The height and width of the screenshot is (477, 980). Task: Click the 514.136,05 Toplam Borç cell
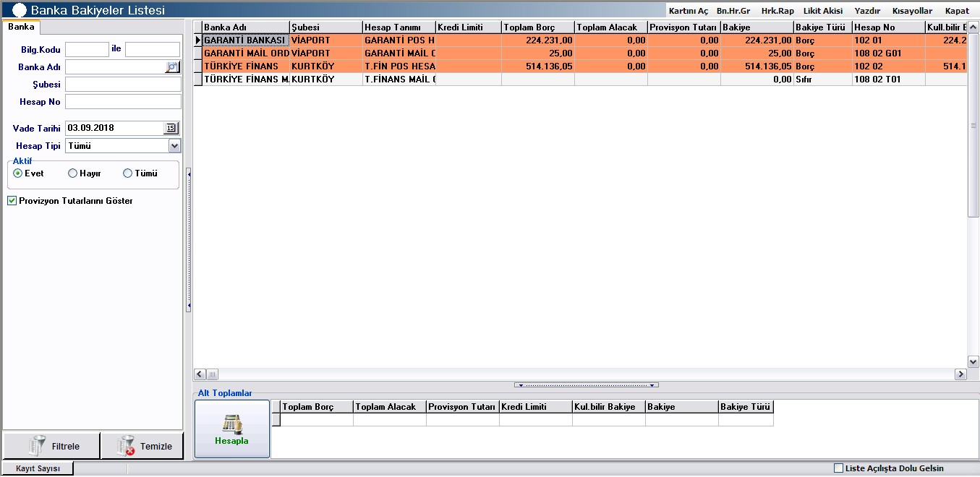pyautogui.click(x=538, y=66)
